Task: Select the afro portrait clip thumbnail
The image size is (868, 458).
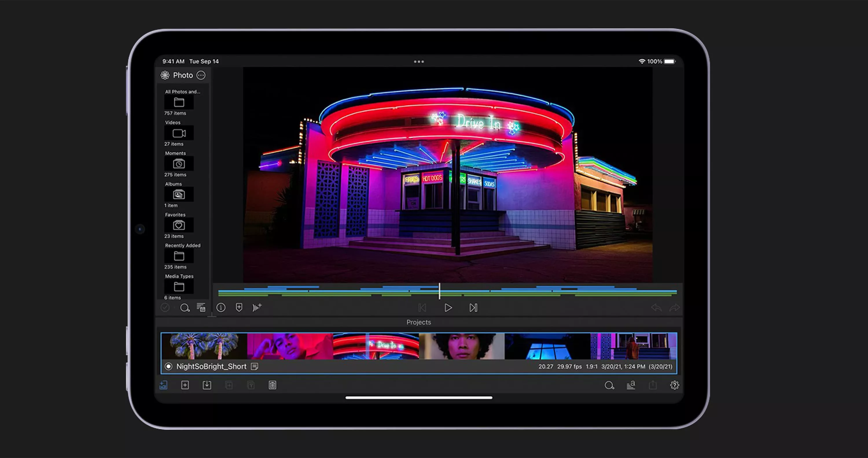Action: (461, 346)
